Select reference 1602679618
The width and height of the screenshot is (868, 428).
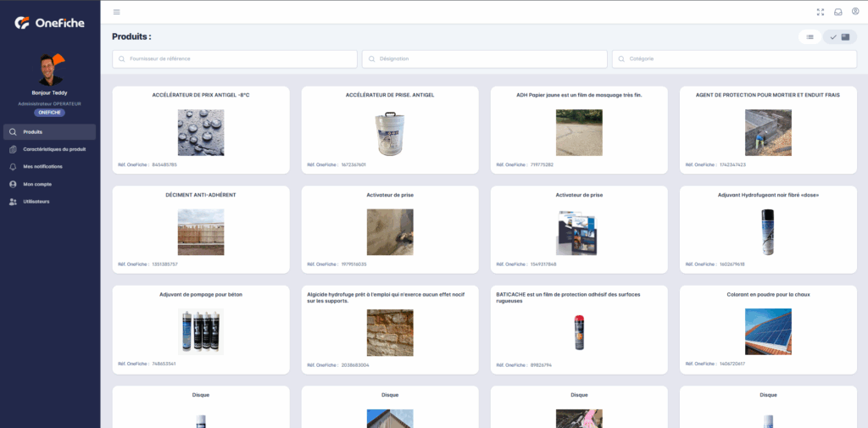click(732, 264)
